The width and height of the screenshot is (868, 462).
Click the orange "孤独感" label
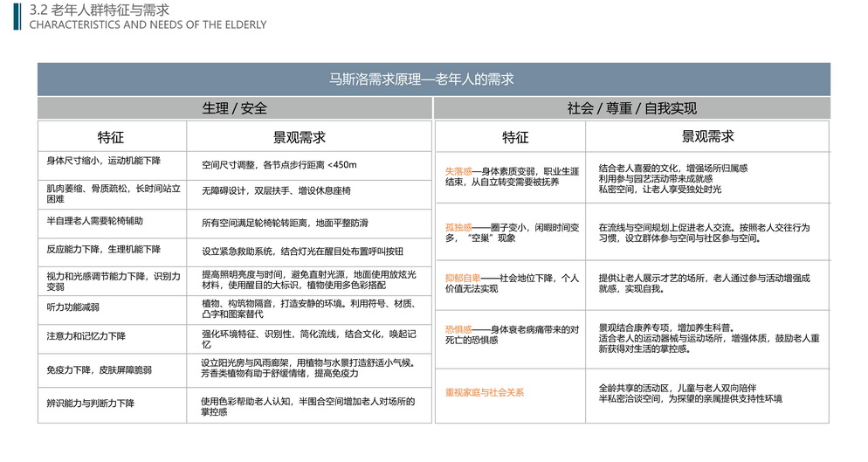[458, 227]
